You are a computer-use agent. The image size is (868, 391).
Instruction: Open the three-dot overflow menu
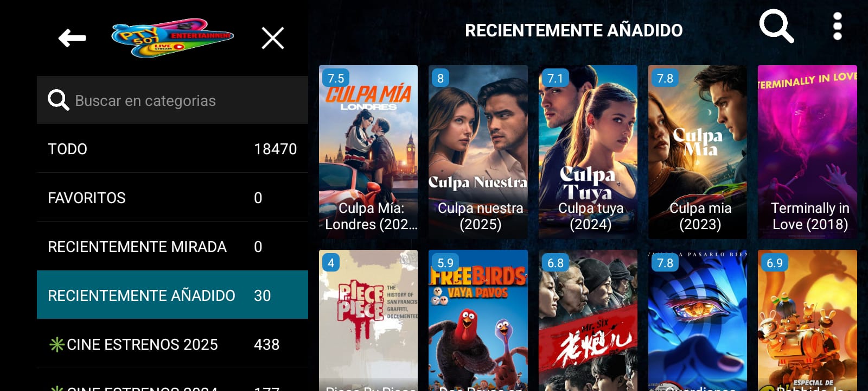837,26
